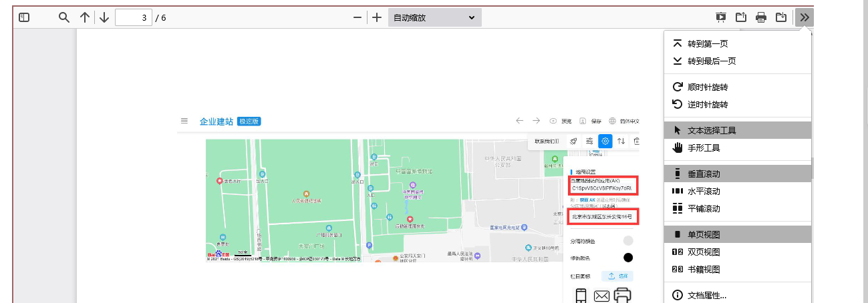Choose 顺时针旋转 to rotate clockwise
This screenshot has width=868, height=303.
click(707, 87)
